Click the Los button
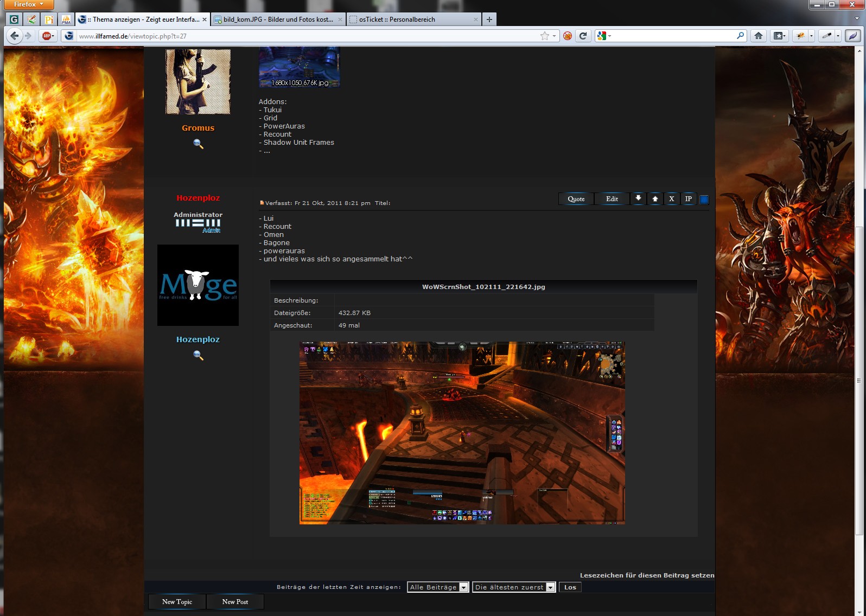 [x=570, y=587]
